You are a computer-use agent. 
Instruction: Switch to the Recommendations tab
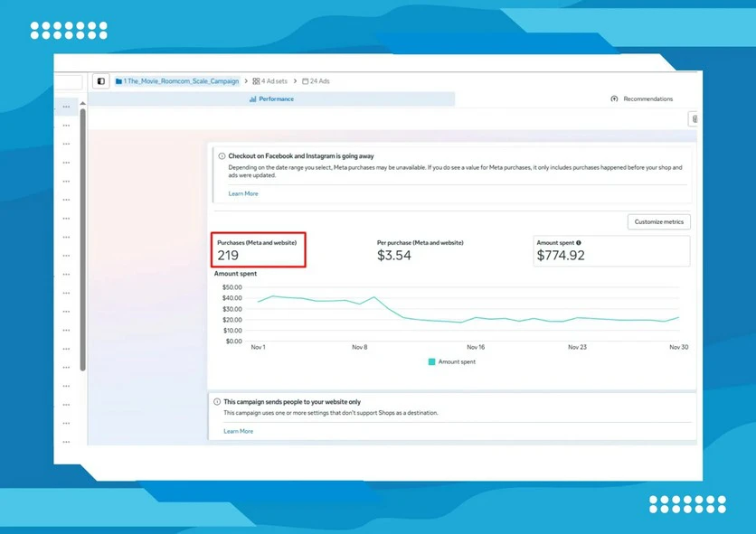pyautogui.click(x=642, y=98)
